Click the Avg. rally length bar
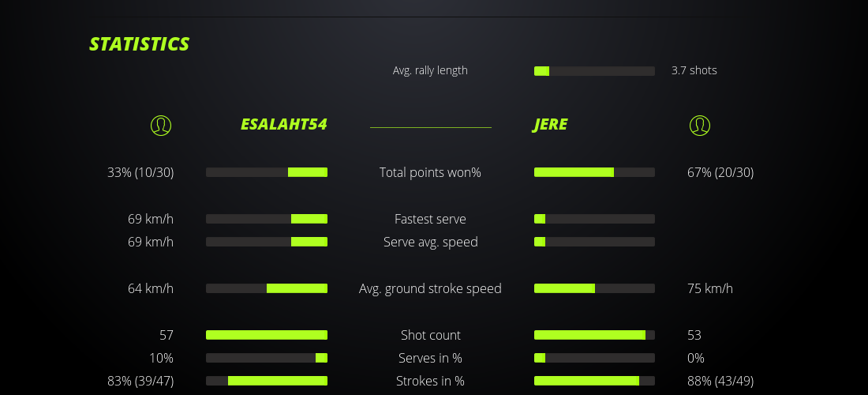The width and height of the screenshot is (868, 395). point(594,71)
